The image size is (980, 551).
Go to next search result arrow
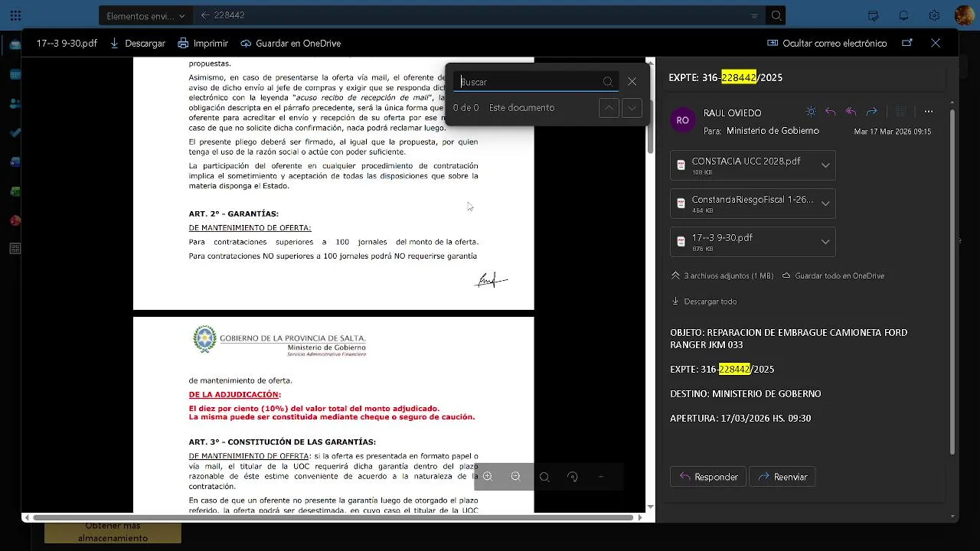632,108
